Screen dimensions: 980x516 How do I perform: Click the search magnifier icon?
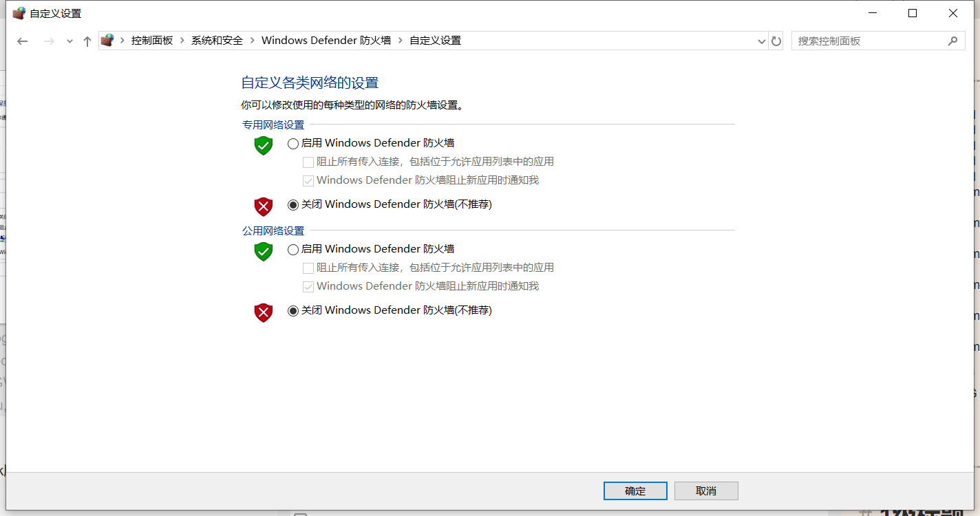pos(952,41)
